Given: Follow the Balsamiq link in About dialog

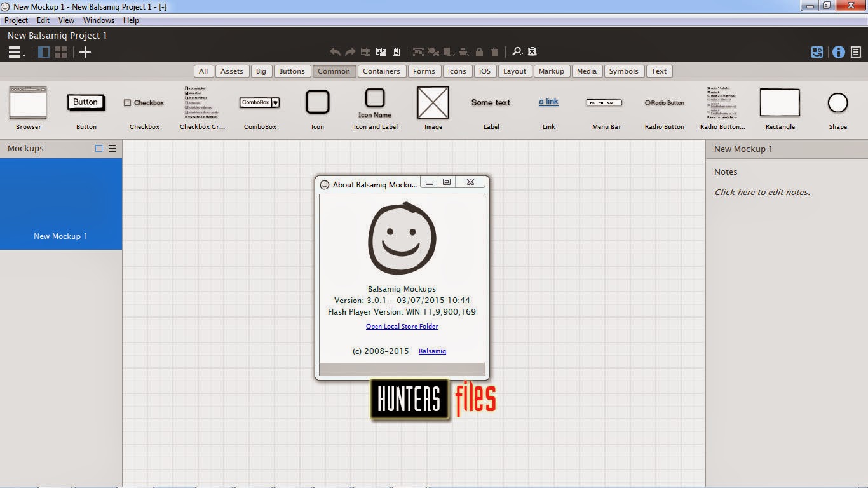Looking at the screenshot, I should pos(432,351).
